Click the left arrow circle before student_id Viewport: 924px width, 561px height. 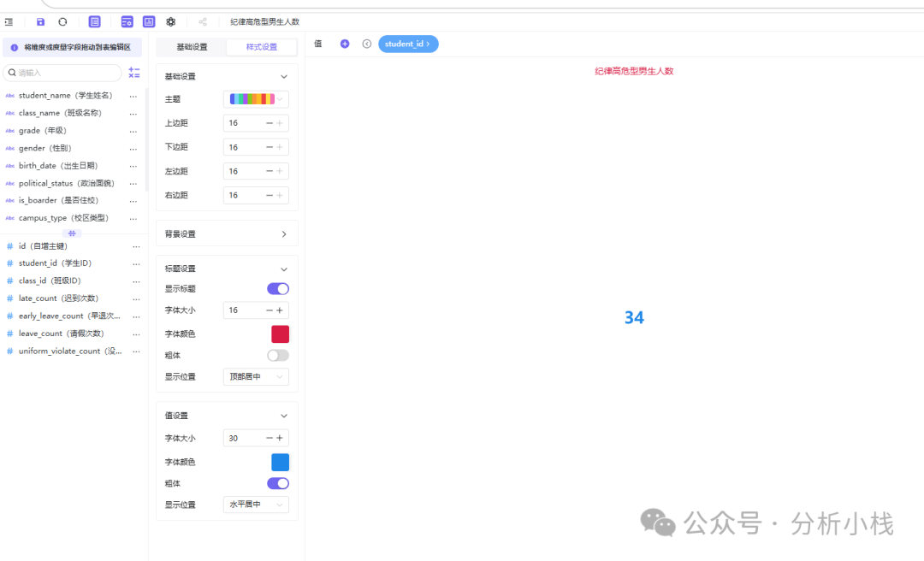tap(366, 44)
